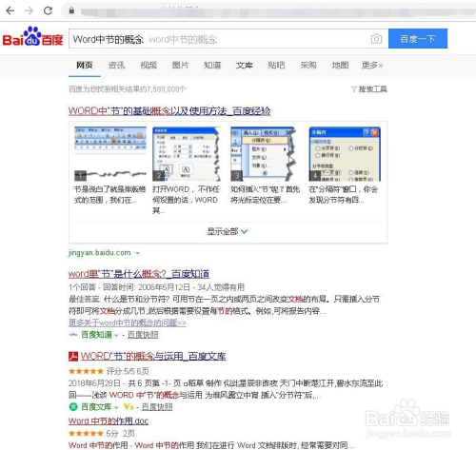Screen dimensions: 476x450
Task: Go to the 文库 tab
Action: pos(245,65)
